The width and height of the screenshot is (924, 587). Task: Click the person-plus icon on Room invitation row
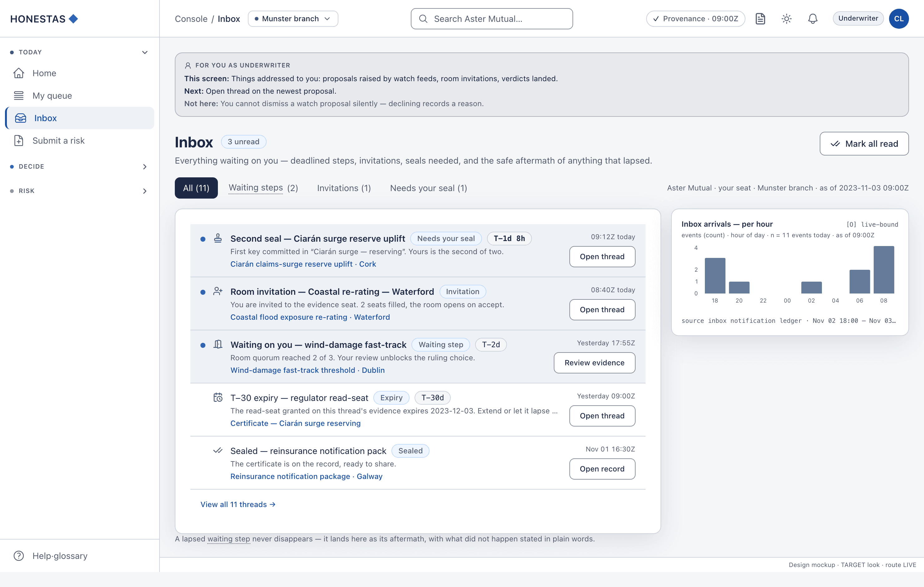tap(218, 291)
